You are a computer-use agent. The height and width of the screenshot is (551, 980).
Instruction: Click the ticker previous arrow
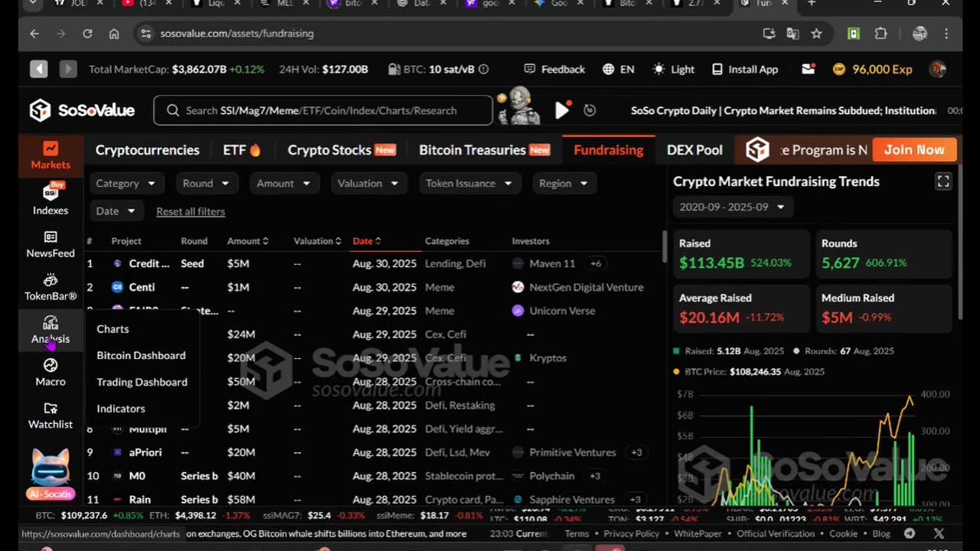click(38, 69)
